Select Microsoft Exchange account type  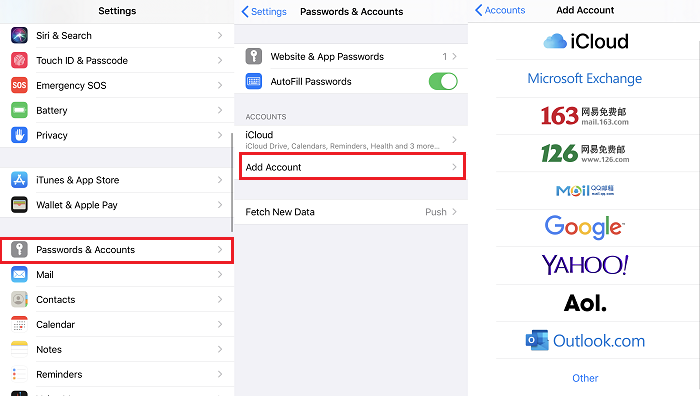(584, 79)
